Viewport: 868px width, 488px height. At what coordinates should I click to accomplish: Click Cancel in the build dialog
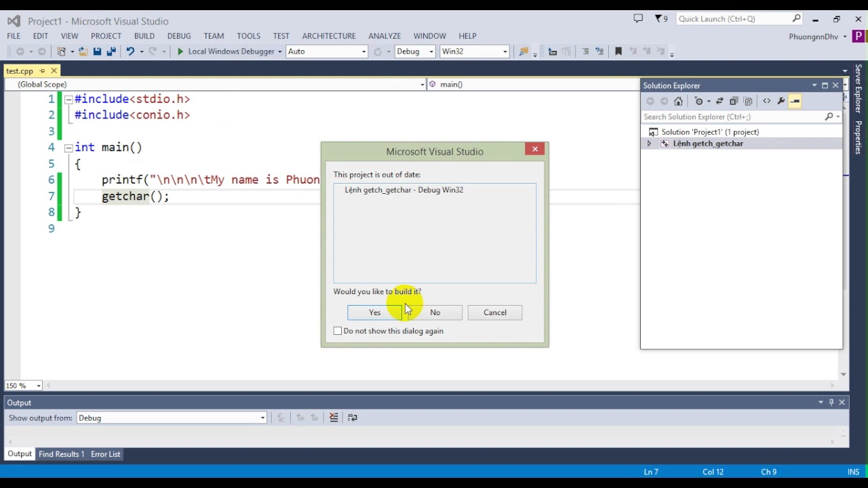click(495, 312)
